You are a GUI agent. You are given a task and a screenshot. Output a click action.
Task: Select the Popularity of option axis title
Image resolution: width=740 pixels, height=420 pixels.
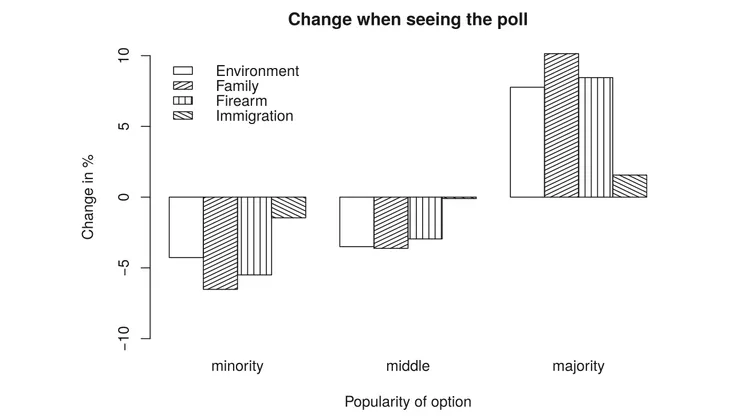(408, 401)
